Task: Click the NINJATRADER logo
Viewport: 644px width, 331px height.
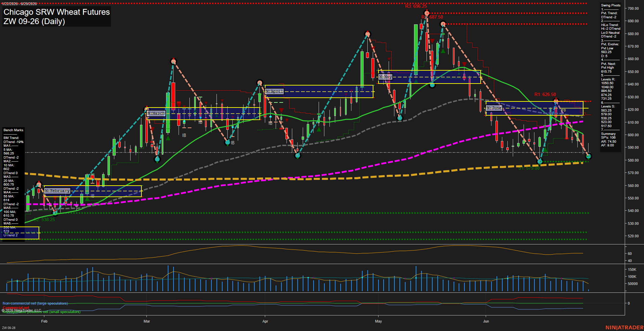Action: [x=624, y=328]
